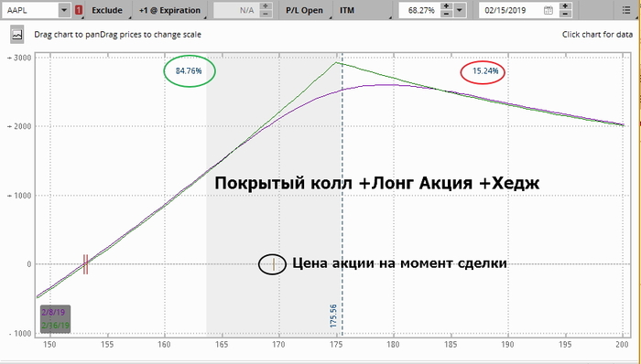
Task: Click the 15.24% probability label
Action: tap(485, 71)
